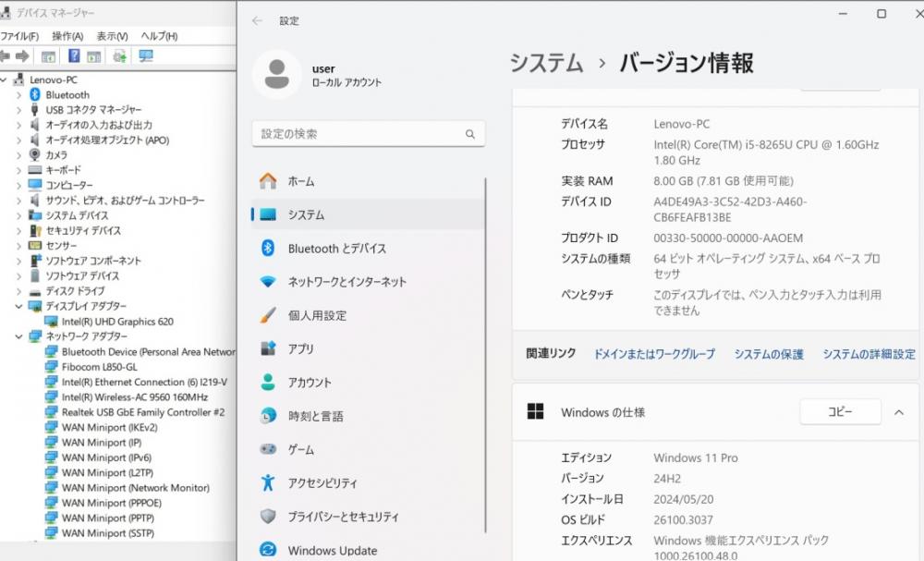Select Intel(R) Ethernet Connection (6) I219-V
924x561 pixels.
pos(144,382)
